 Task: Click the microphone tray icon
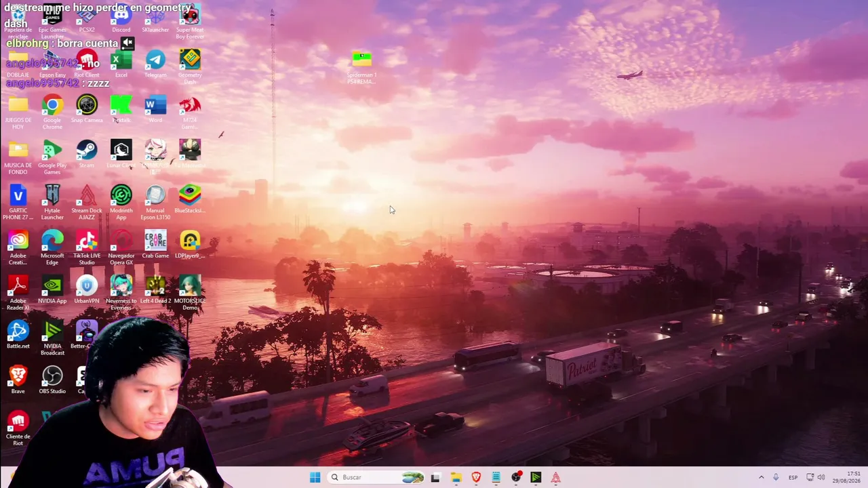tap(776, 477)
